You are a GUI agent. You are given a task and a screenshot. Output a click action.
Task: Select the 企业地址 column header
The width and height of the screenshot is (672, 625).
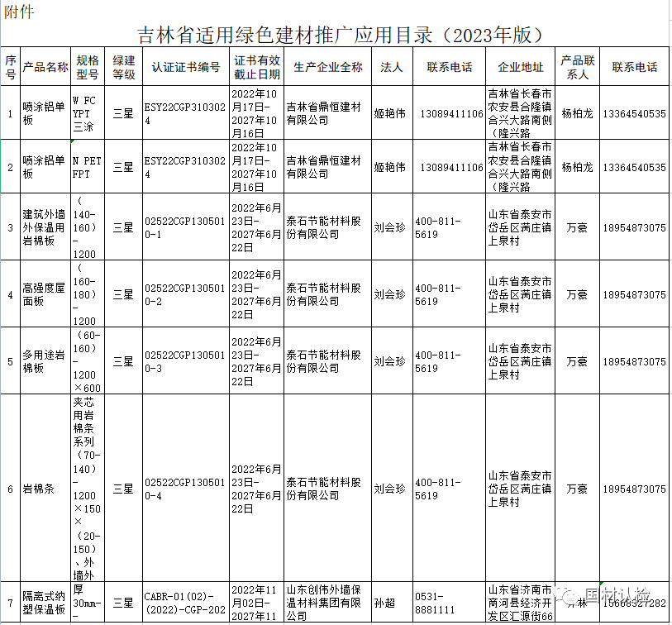(522, 67)
